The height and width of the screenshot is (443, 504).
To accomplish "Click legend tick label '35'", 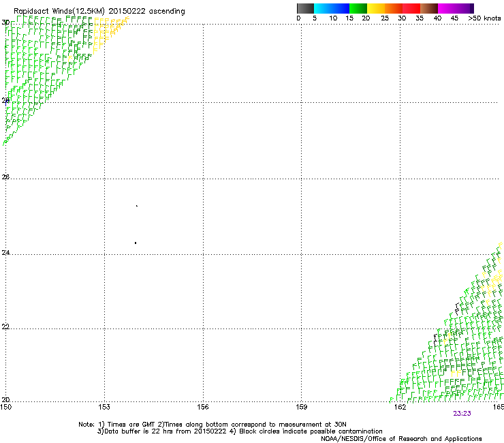I will pyautogui.click(x=420, y=18).
